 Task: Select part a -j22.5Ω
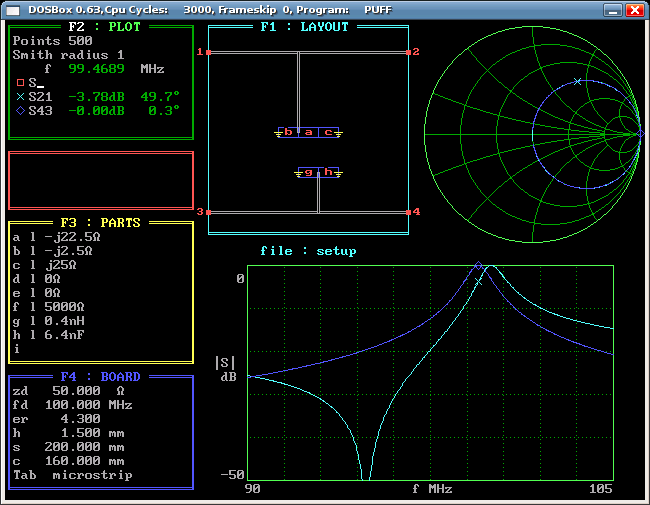(56, 237)
